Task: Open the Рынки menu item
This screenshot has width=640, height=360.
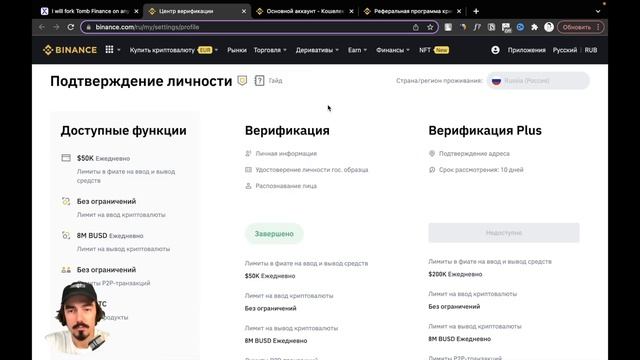Action: (237, 50)
